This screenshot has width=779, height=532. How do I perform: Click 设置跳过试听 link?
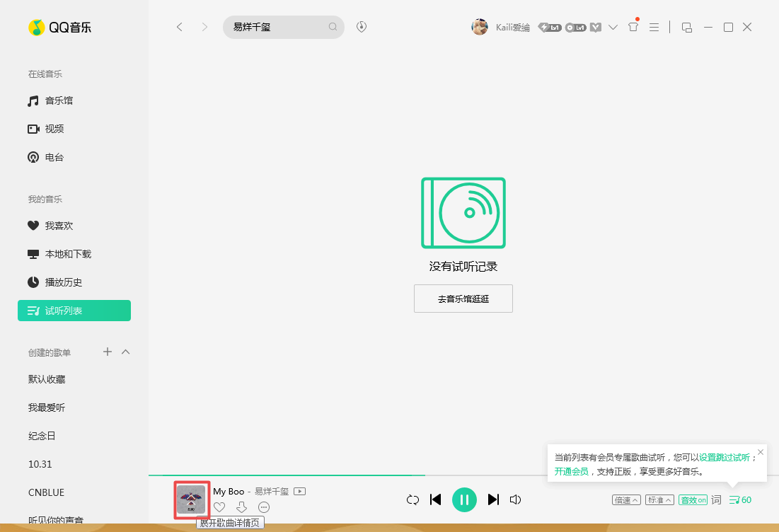[x=725, y=458]
